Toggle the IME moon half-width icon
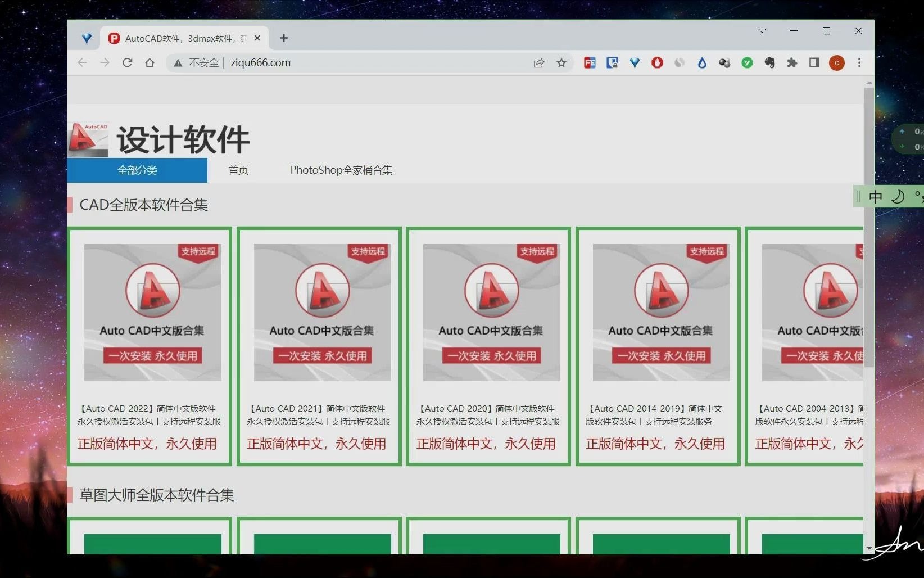The height and width of the screenshot is (578, 924). (x=898, y=197)
